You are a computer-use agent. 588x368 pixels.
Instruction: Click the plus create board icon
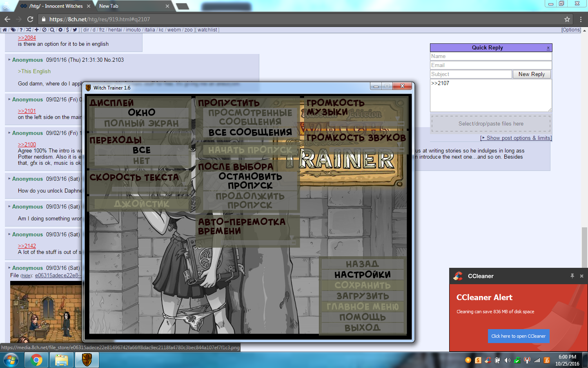point(37,30)
